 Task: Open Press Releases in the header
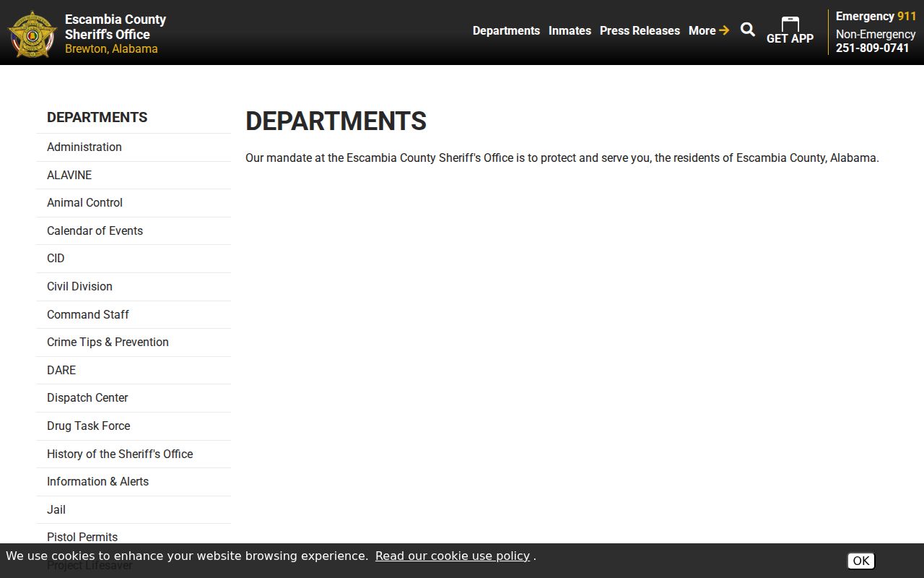point(640,30)
